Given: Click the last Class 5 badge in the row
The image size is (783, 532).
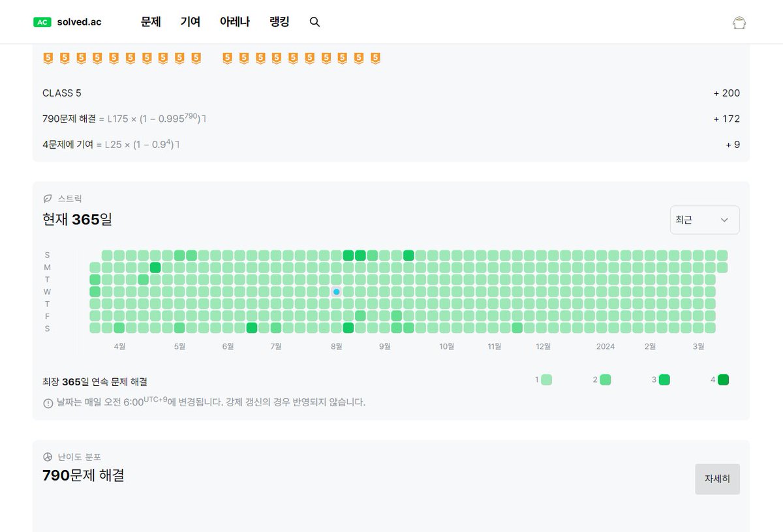Looking at the screenshot, I should (x=375, y=57).
